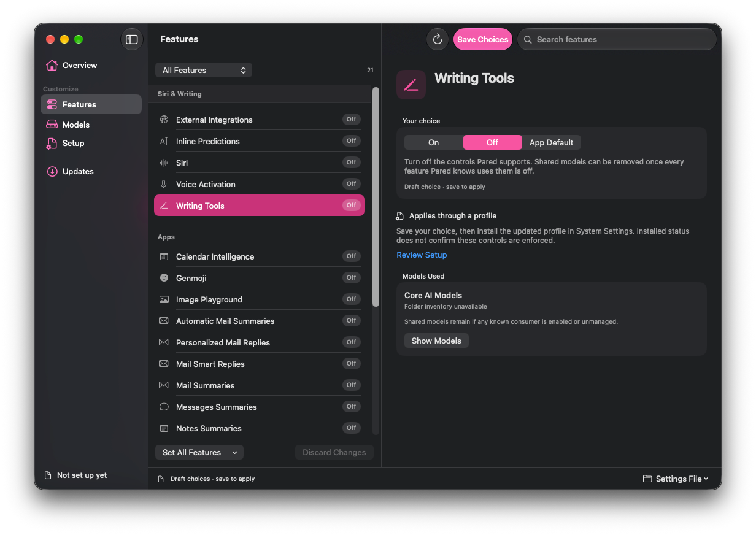This screenshot has width=756, height=535.
Task: Click the Overview house icon
Action: point(52,65)
